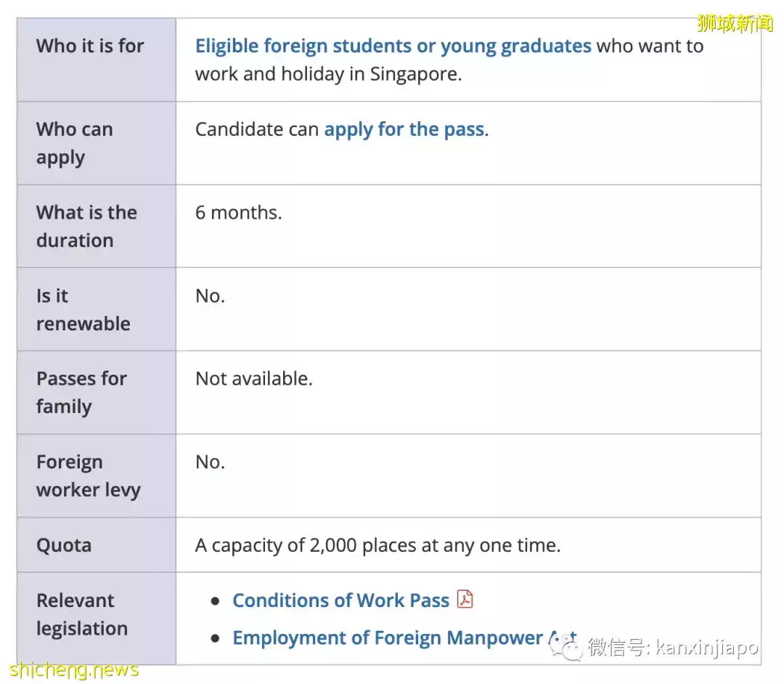784x684 pixels.
Task: Select the 'Passes for family' row label
Action: pyautogui.click(x=81, y=392)
